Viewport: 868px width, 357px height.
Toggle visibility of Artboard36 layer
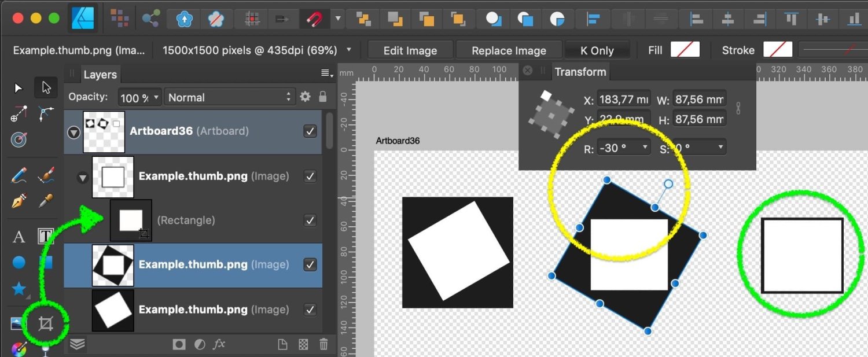pos(310,131)
